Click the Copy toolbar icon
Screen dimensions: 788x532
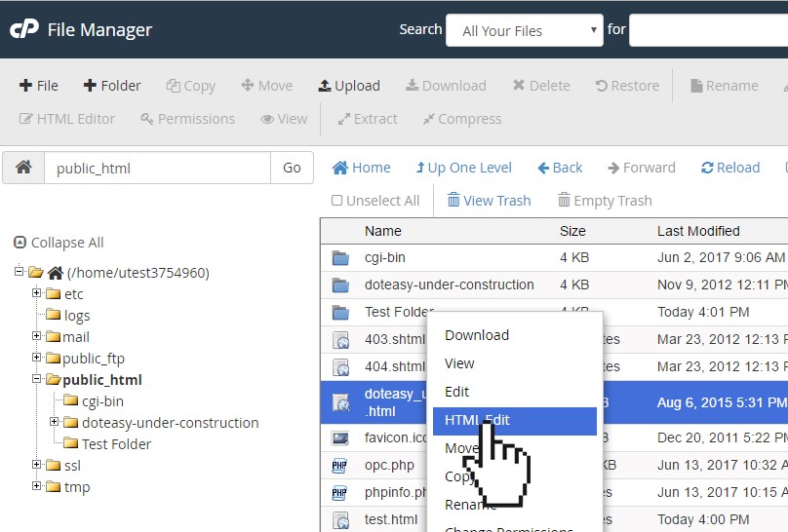[x=173, y=86]
